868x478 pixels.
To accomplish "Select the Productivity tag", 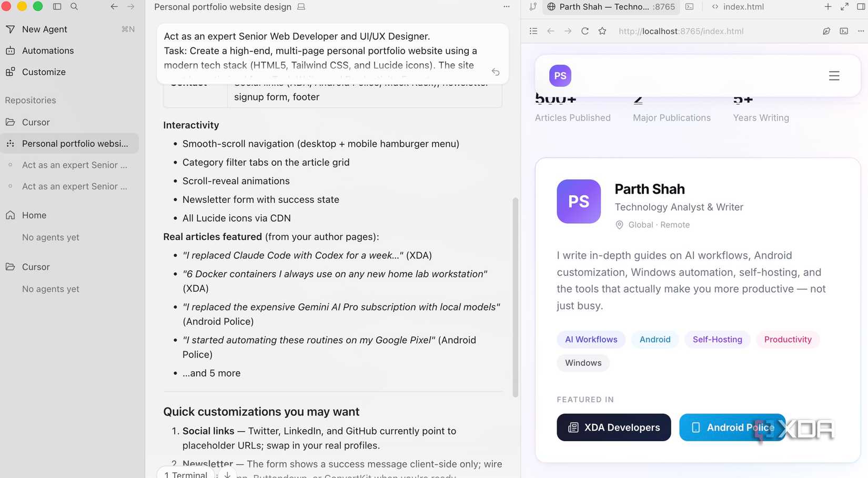I will tap(788, 340).
